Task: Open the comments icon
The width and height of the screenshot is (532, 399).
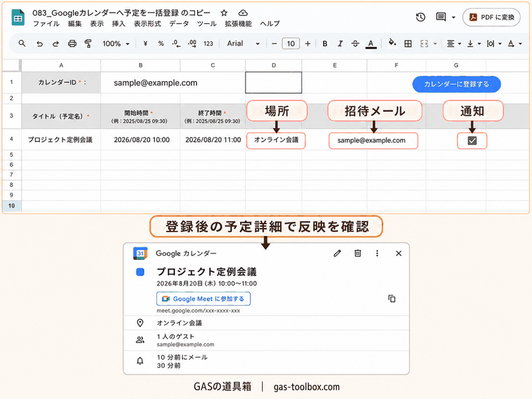Action: 441,17
